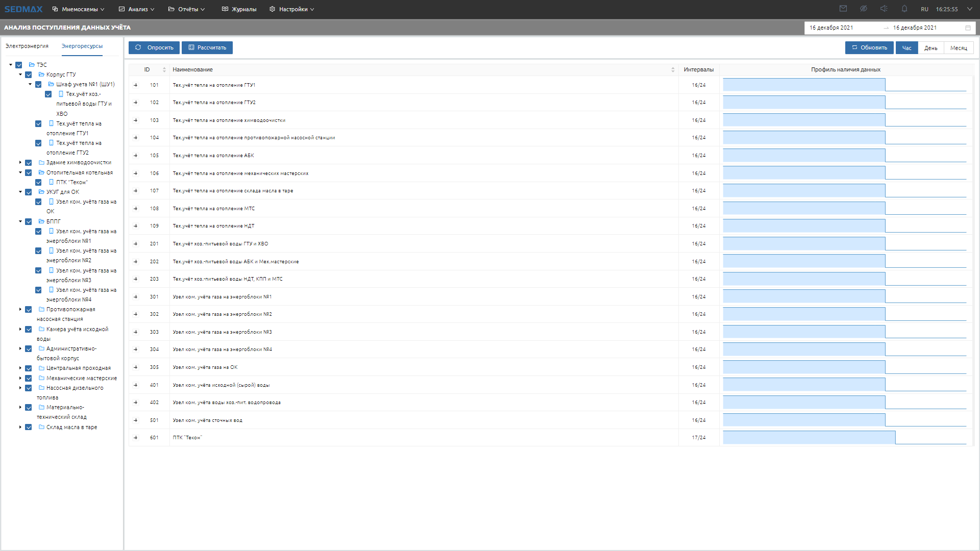Click the speaker sound icon in the header

884,9
